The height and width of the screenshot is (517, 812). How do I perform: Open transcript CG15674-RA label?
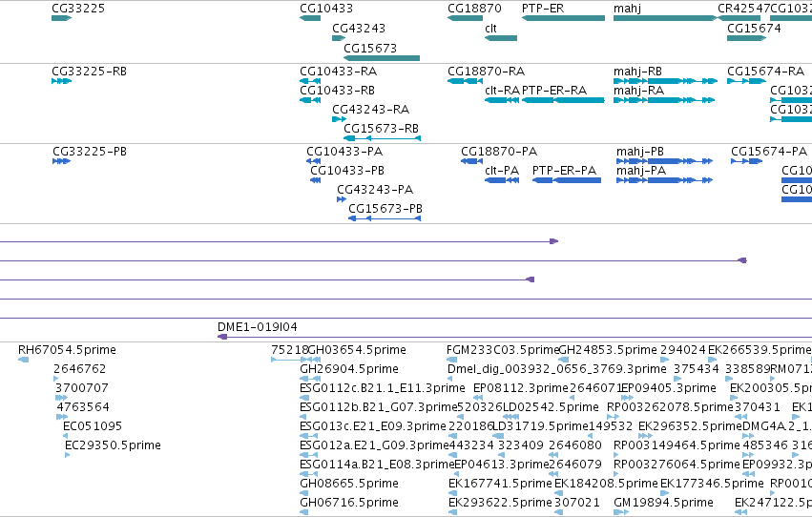(x=766, y=71)
